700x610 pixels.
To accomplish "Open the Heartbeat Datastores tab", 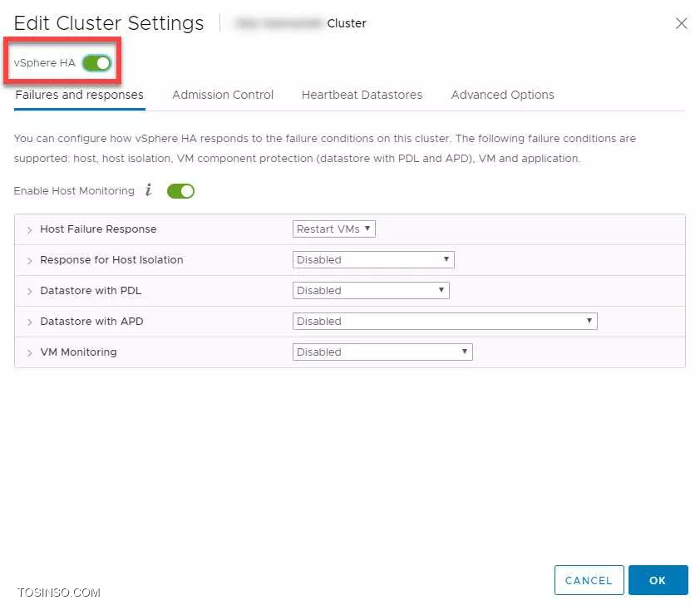I will tap(362, 95).
